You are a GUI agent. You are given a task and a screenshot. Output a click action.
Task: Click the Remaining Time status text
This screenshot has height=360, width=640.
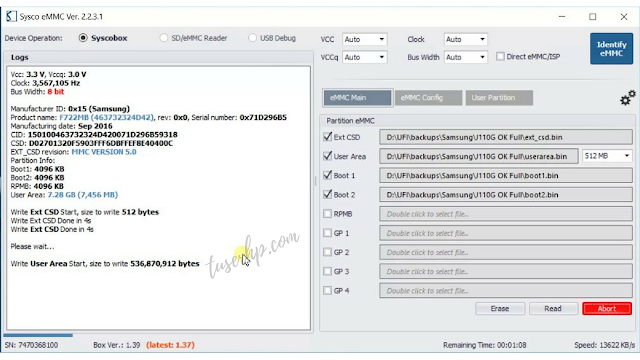(x=484, y=345)
